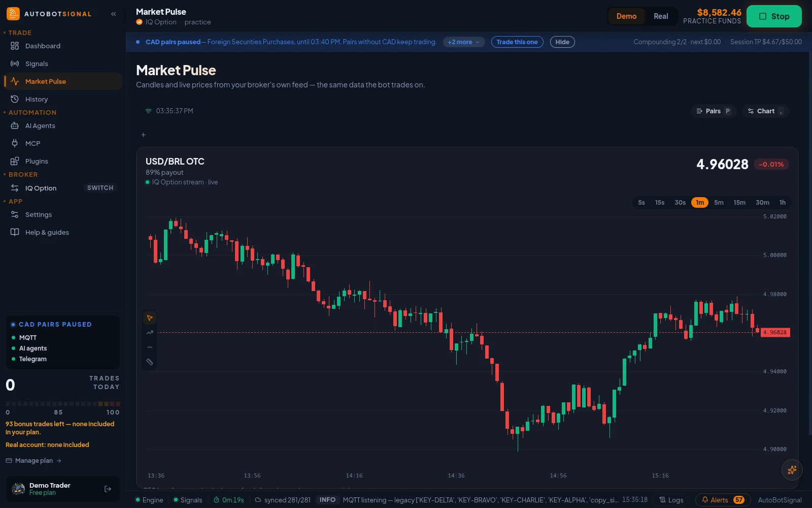The height and width of the screenshot is (508, 812).
Task: Select the trend line drawing tool
Action: [150, 333]
